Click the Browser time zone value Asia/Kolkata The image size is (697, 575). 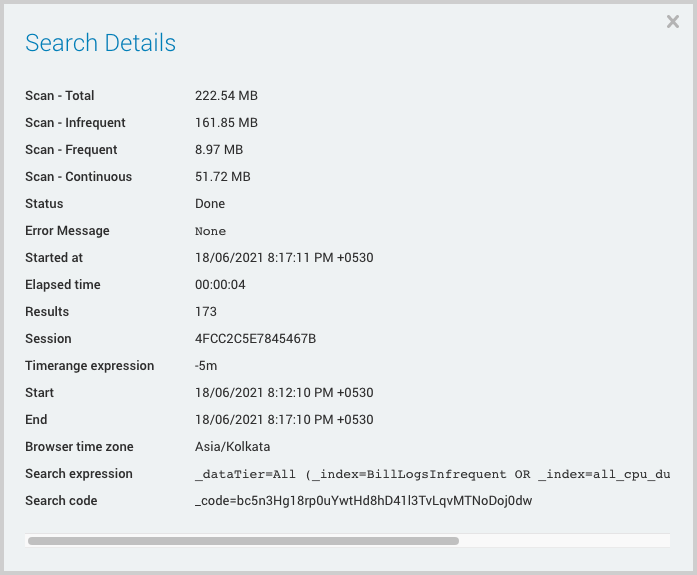click(x=232, y=447)
